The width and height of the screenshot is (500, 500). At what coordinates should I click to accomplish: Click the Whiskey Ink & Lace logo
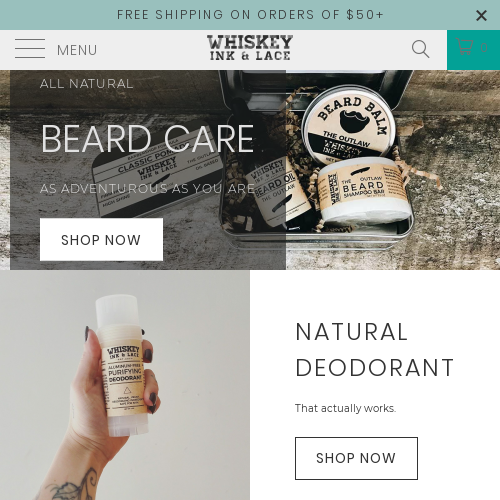(250, 48)
